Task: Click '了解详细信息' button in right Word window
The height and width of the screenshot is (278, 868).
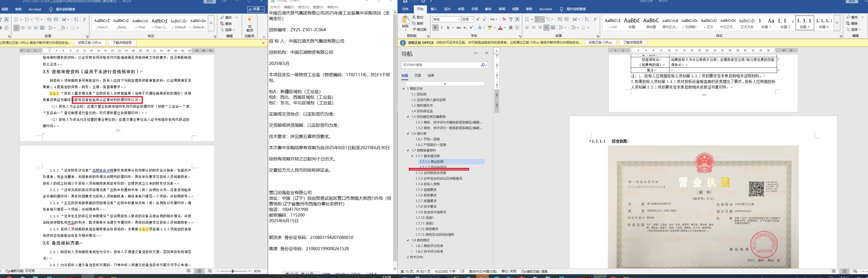Action: (x=633, y=43)
